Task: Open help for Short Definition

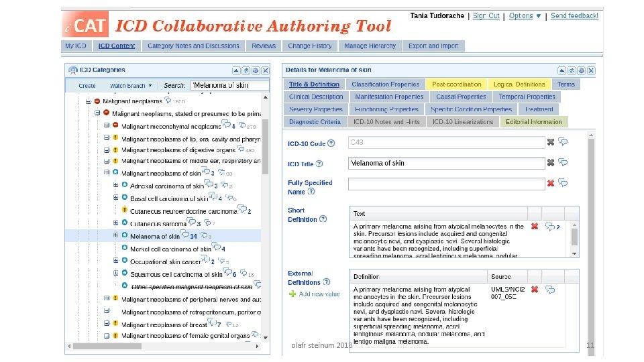Action: (x=323, y=219)
